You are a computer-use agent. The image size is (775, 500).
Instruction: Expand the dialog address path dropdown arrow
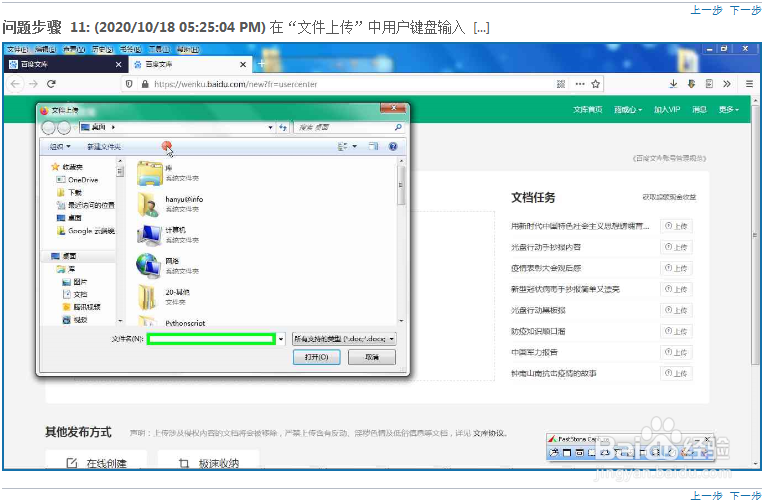[x=270, y=127]
